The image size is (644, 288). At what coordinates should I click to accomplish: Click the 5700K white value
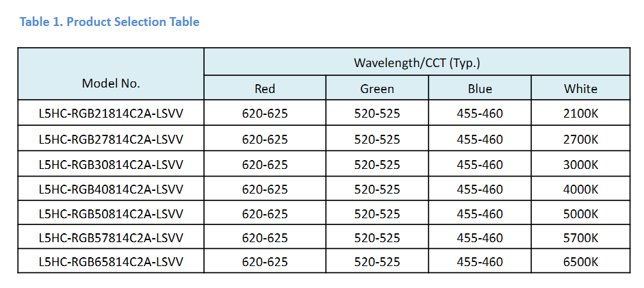(580, 238)
